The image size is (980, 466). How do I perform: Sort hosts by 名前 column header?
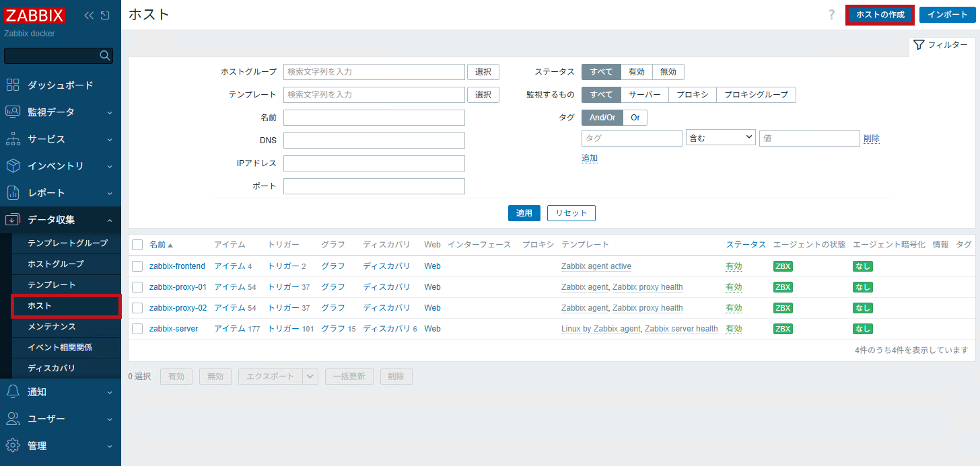coord(161,245)
